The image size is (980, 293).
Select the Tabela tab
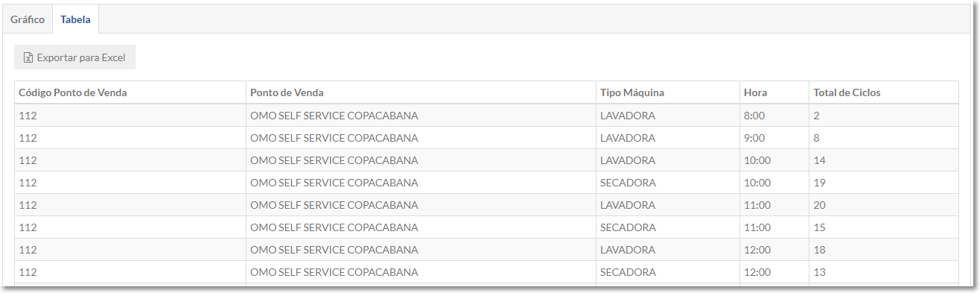click(76, 19)
